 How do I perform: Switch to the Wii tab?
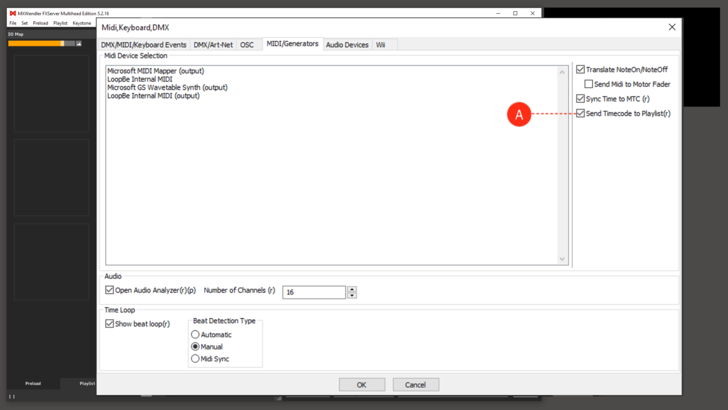381,45
